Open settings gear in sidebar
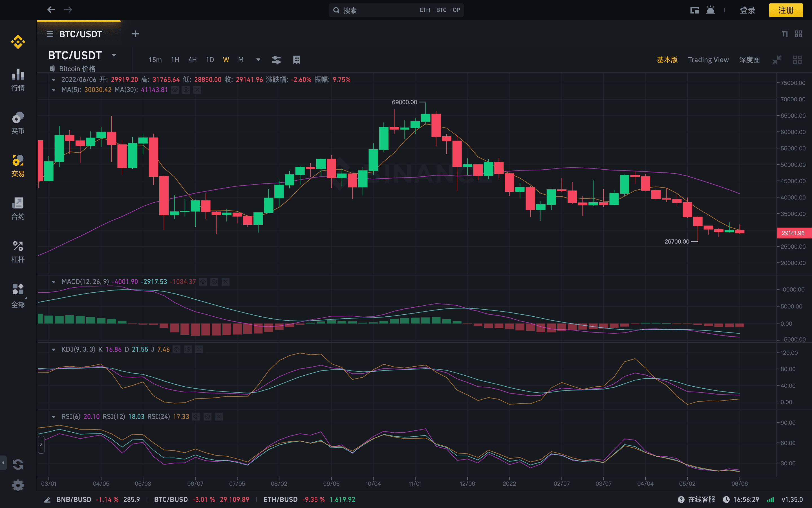 (18, 485)
